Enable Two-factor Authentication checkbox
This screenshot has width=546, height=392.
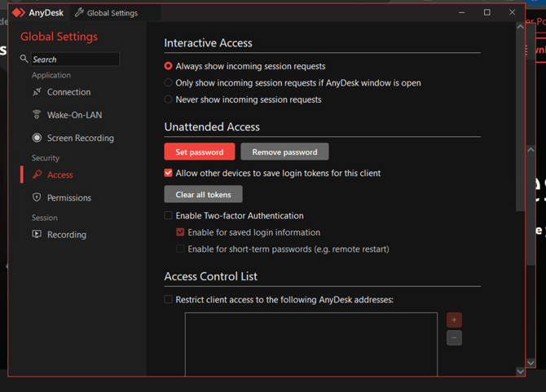click(168, 215)
